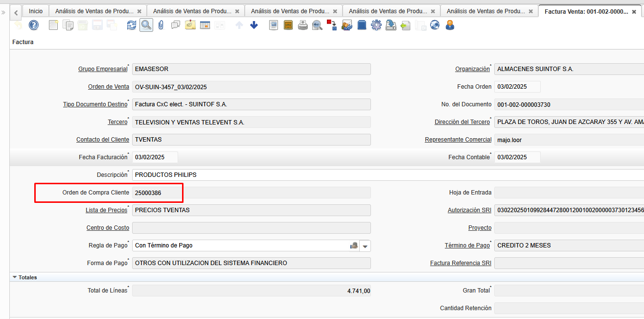644x319 pixels.
Task: Click the Print icon in toolbar
Action: pos(303,25)
